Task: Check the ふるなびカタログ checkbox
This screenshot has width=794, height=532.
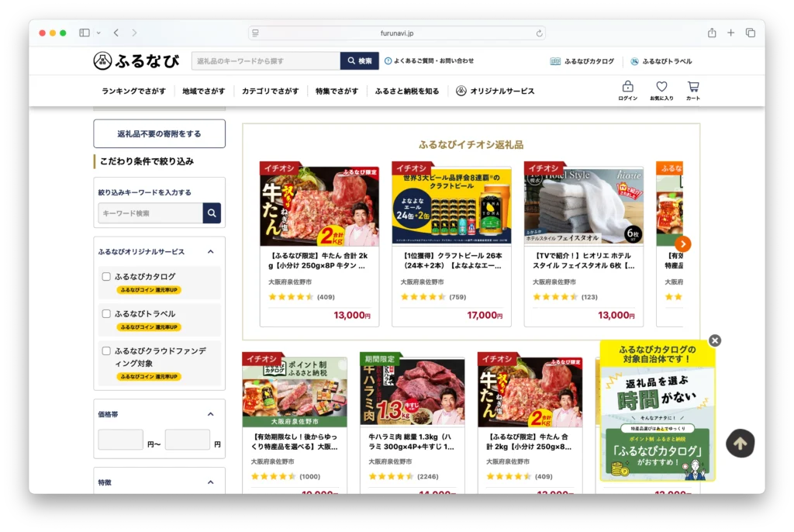Action: [106, 277]
